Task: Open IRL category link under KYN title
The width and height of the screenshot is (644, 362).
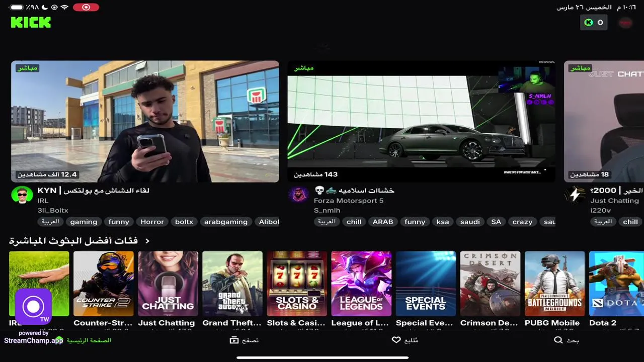Action: pyautogui.click(x=43, y=201)
